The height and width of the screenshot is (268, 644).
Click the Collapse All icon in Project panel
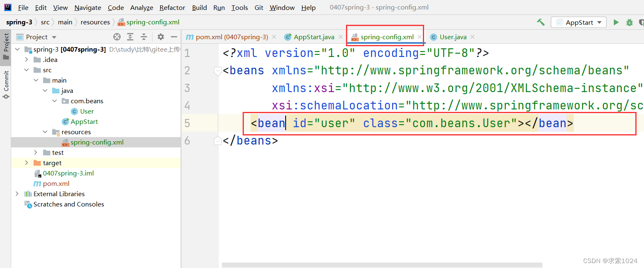coord(143,37)
